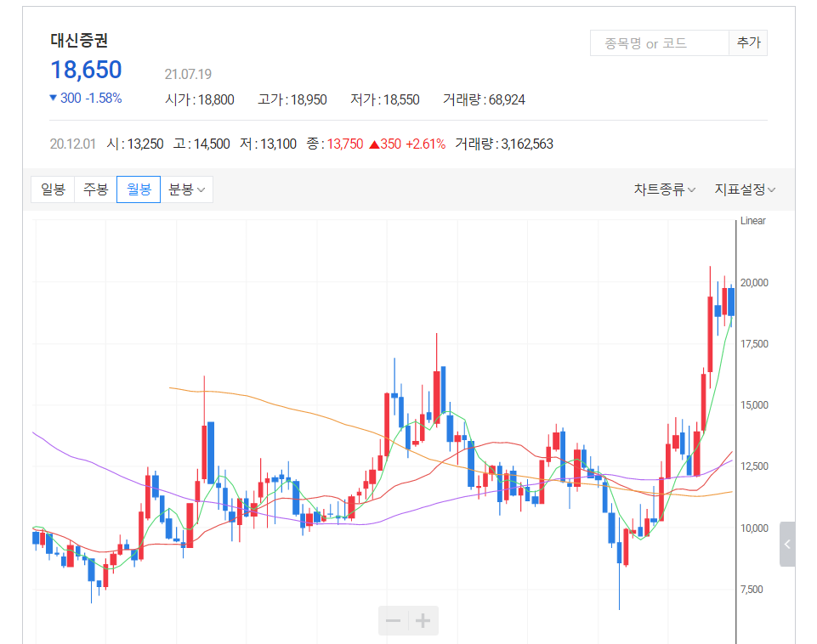The width and height of the screenshot is (817, 644).
Task: Click the date 21.07.19
Action: pos(188,75)
